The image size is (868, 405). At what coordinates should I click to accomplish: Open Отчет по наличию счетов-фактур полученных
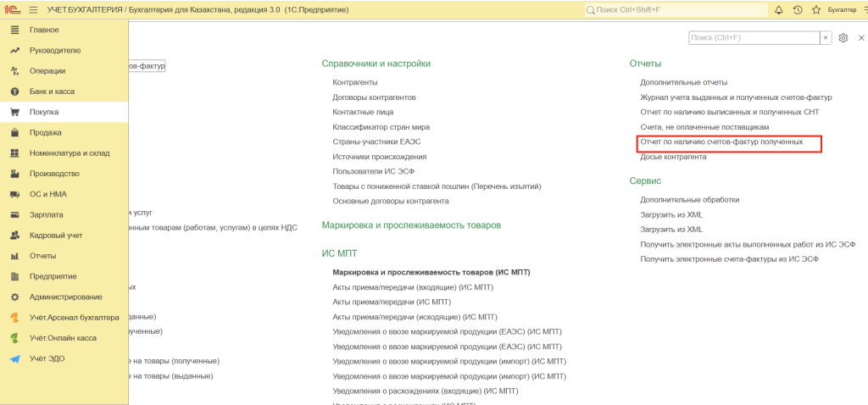(x=721, y=141)
